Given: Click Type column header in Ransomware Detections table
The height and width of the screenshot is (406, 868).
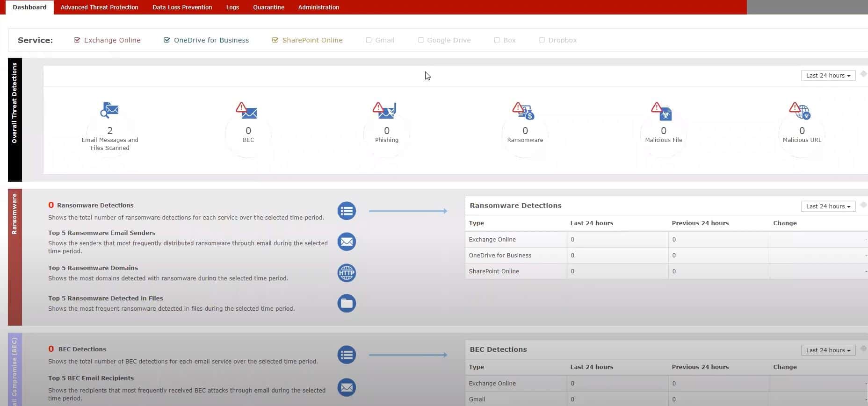Looking at the screenshot, I should pyautogui.click(x=476, y=223).
